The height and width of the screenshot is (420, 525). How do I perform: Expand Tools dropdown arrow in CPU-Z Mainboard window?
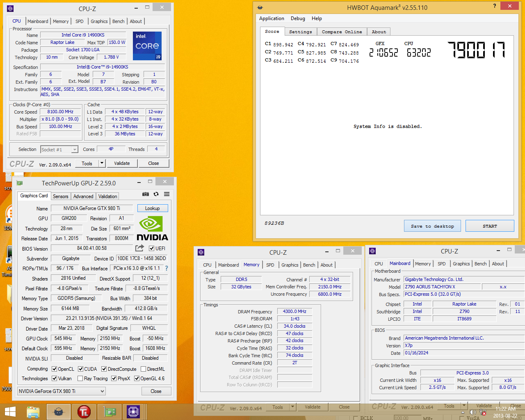[x=464, y=406]
